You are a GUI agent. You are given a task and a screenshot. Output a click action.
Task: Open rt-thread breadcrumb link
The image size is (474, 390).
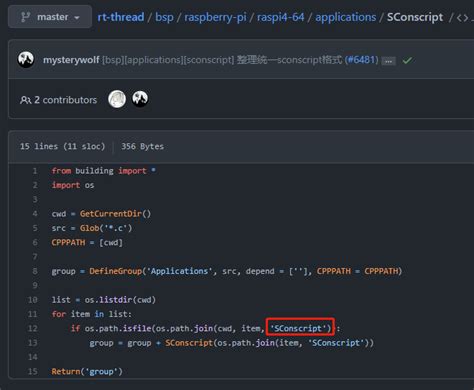[121, 17]
